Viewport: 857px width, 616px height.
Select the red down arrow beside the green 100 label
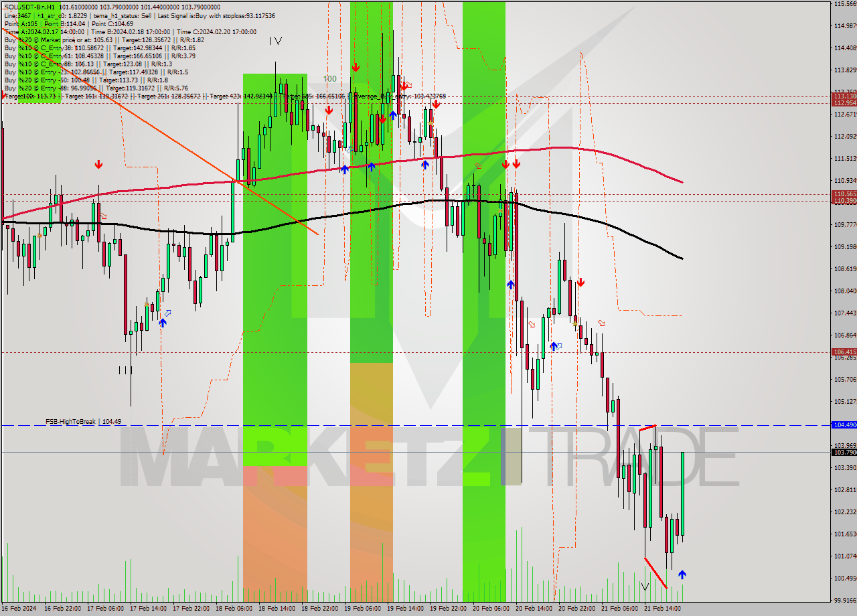click(356, 68)
